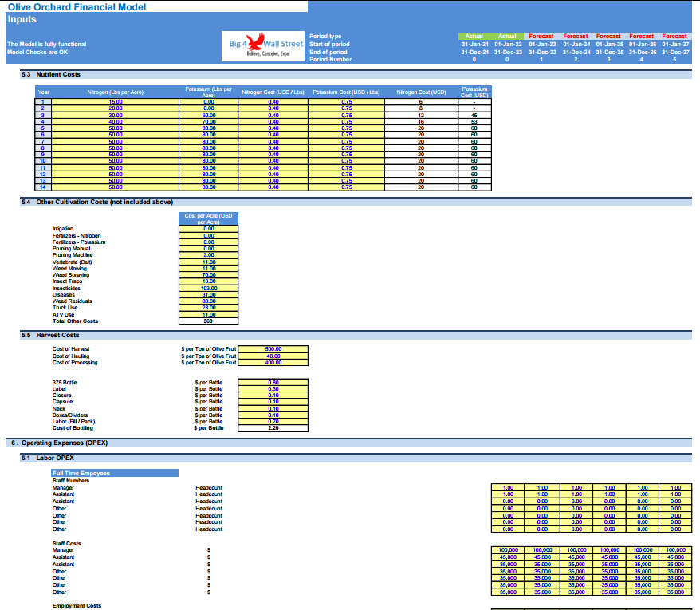Select the 'Period type' label
The height and width of the screenshot is (610, 700).
pyautogui.click(x=325, y=36)
